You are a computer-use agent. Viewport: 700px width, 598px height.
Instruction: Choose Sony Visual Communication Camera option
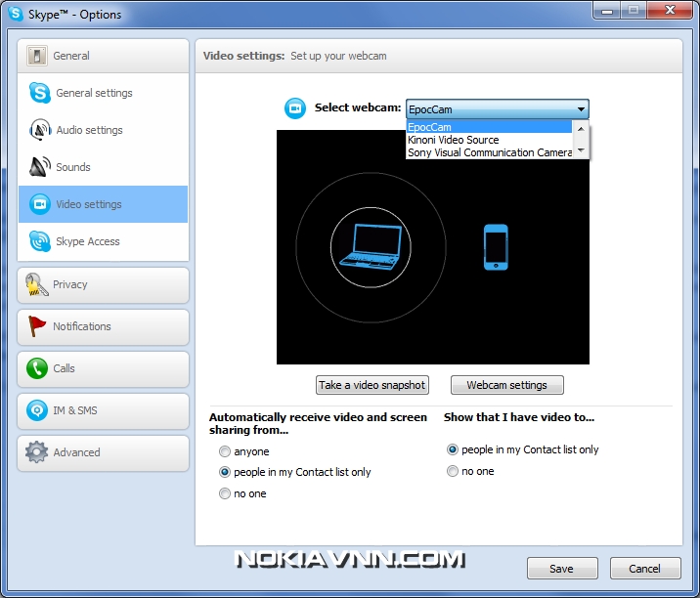[489, 152]
